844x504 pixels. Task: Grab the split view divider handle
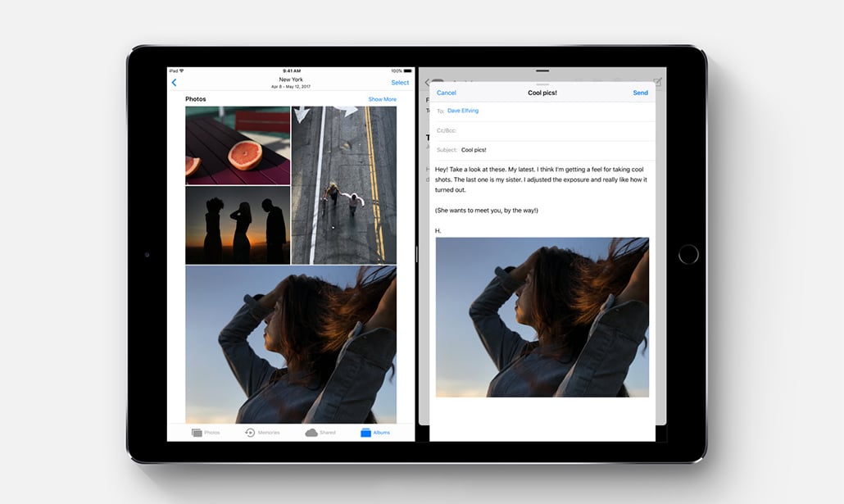coord(416,254)
